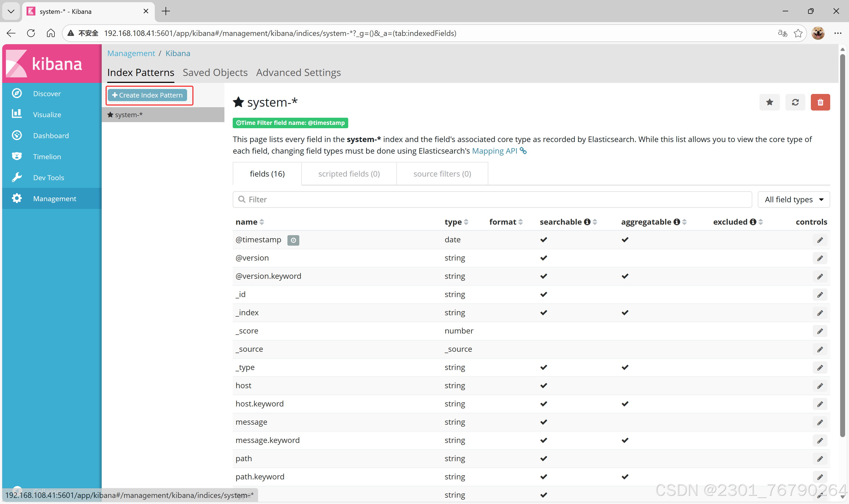
Task: Open the browser home page
Action: (51, 33)
